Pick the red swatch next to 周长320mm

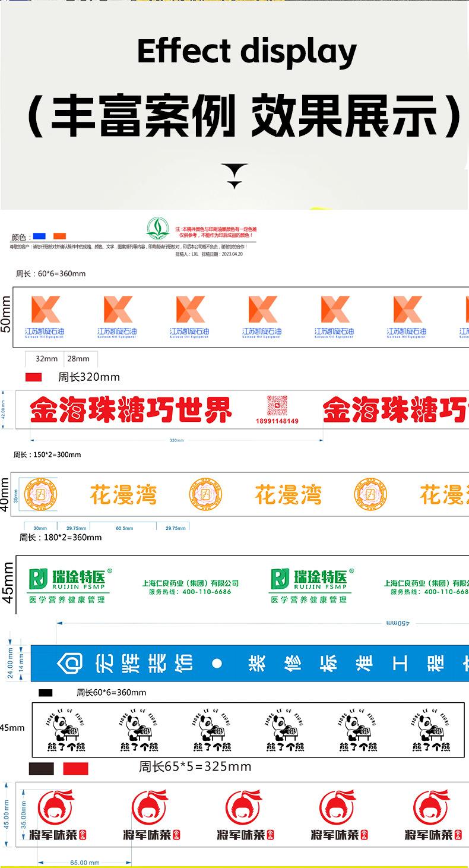pos(34,377)
